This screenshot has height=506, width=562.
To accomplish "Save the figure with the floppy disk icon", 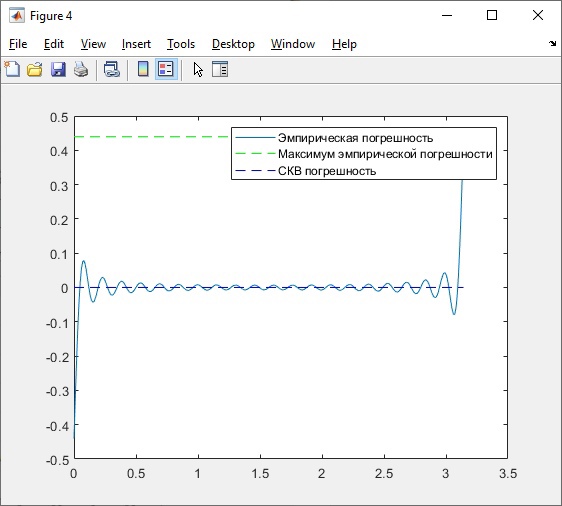I will [x=58, y=69].
